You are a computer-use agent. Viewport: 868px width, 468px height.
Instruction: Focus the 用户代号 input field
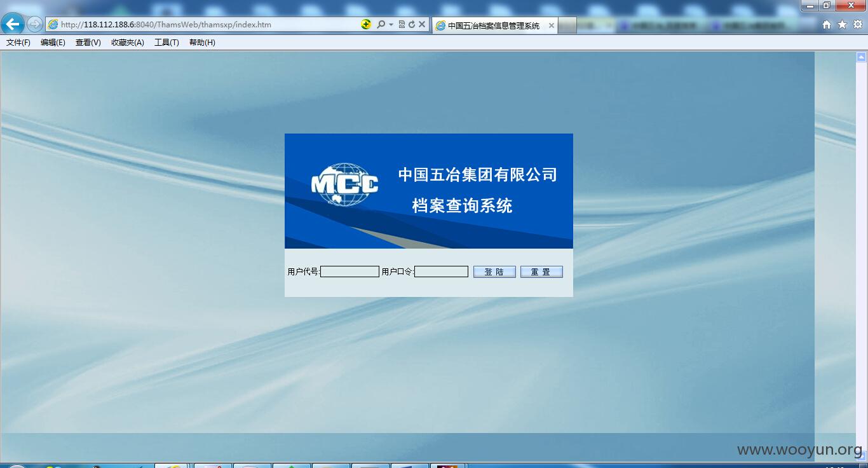coord(349,272)
